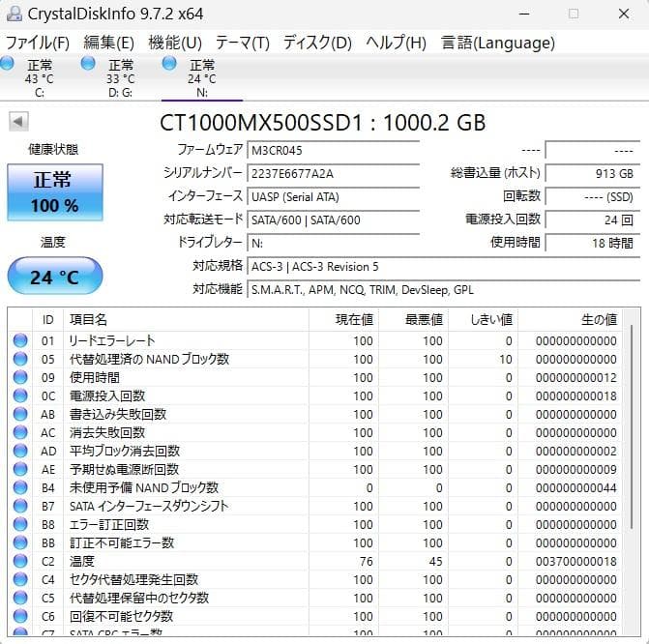The width and height of the screenshot is (649, 644).
Task: Click the 項目名 column header
Action: pos(186,319)
